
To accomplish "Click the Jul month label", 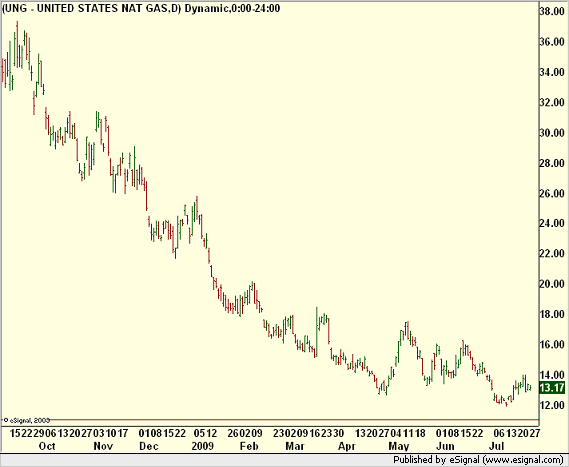I will click(496, 446).
